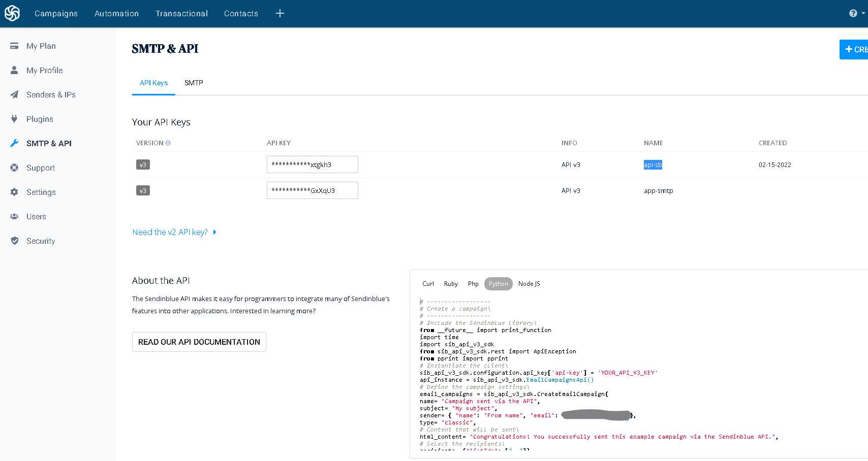Open SMTP & API sidebar item
The width and height of the screenshot is (868, 461).
49,143
